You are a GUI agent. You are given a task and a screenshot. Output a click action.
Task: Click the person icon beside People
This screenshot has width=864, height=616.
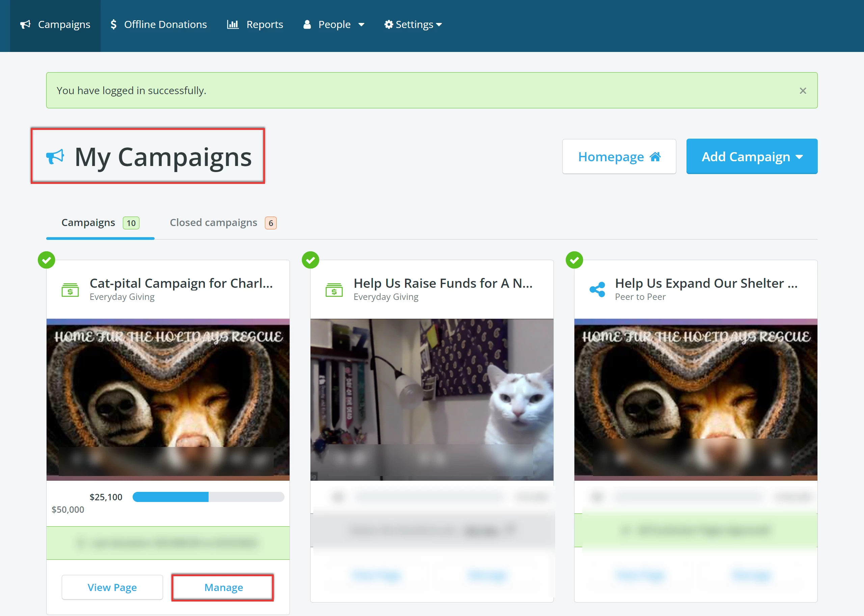click(307, 25)
